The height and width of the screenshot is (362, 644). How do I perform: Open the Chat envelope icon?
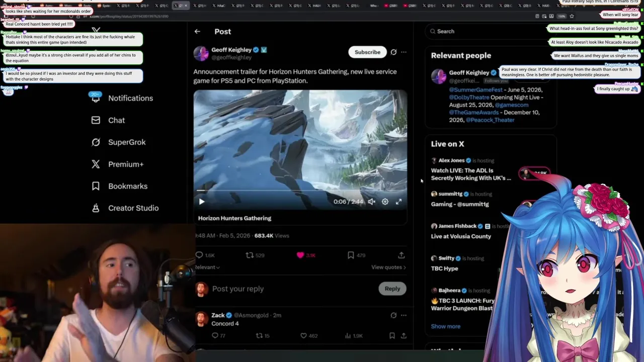tap(96, 120)
